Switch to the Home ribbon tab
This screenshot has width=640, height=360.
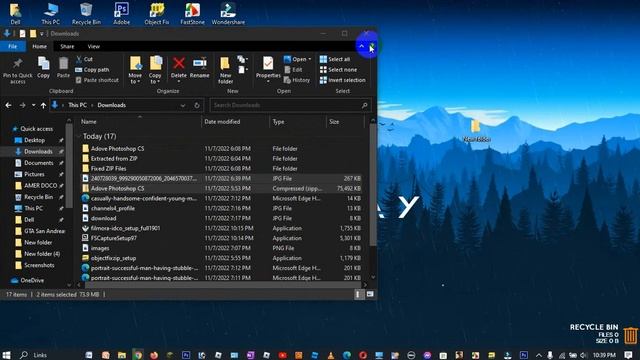coord(40,47)
